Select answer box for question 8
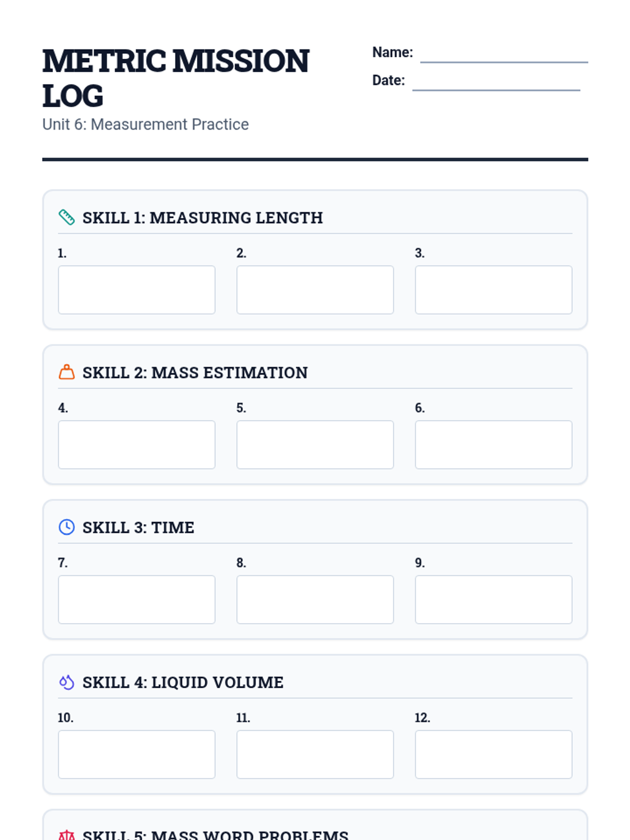 [315, 600]
